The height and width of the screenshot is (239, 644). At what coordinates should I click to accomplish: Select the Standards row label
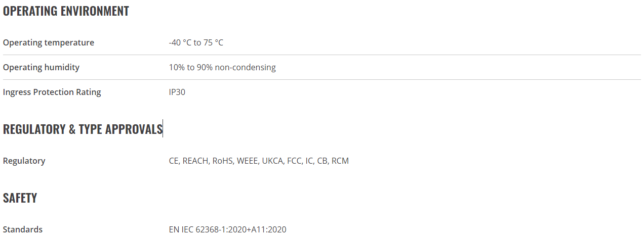[x=23, y=229]
